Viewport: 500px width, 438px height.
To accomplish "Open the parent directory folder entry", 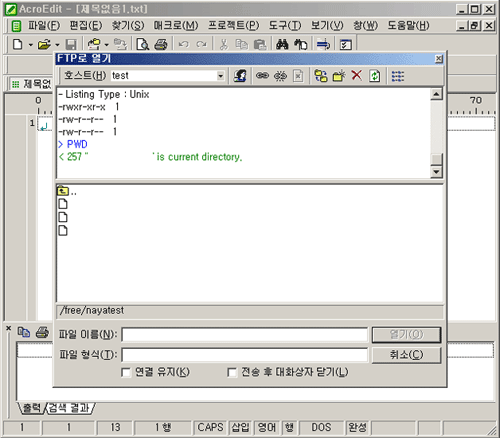I will (66, 191).
